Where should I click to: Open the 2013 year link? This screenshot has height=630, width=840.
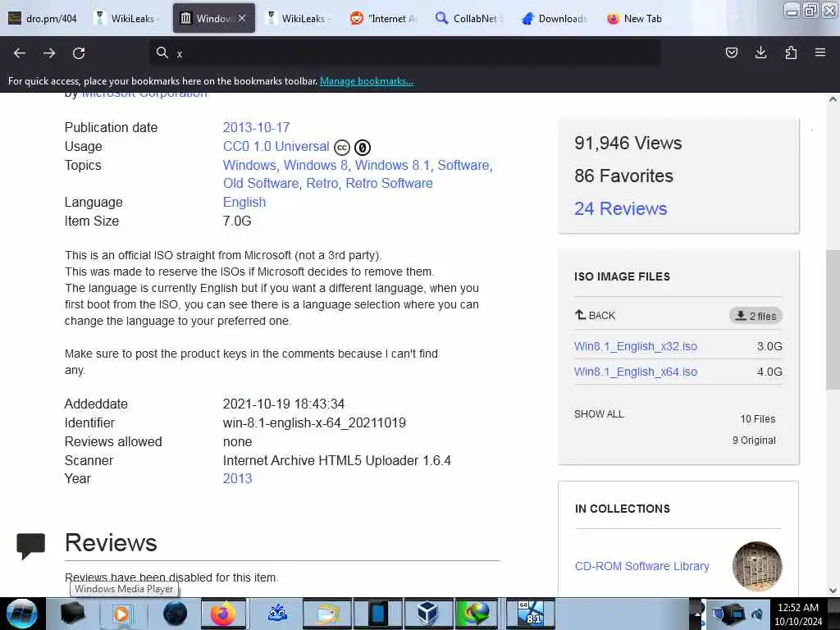[237, 478]
